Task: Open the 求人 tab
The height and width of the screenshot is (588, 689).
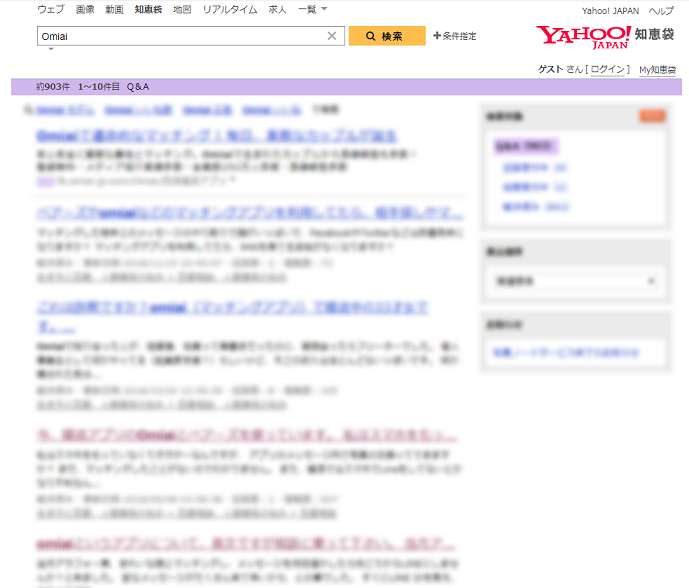Action: [x=277, y=9]
